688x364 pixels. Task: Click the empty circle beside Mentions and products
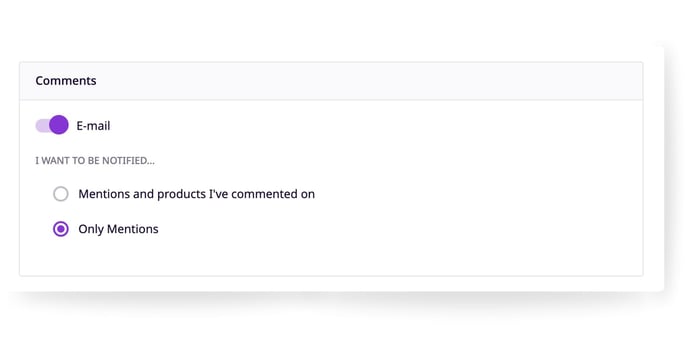[x=61, y=194]
